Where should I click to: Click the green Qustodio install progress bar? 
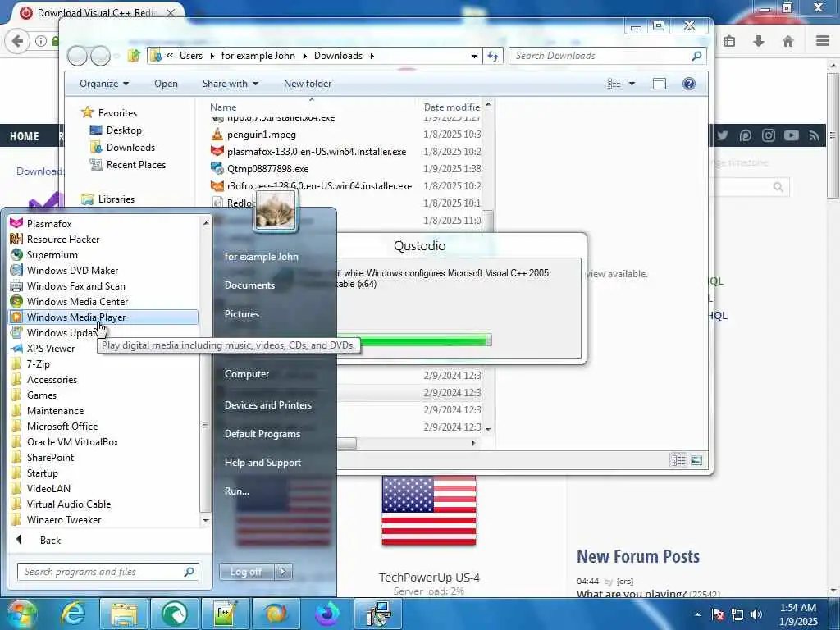point(414,340)
